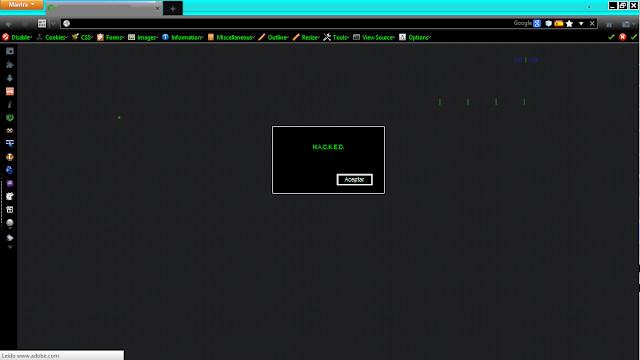The height and width of the screenshot is (360, 640).
Task: Click the first green check status icon
Action: click(611, 37)
